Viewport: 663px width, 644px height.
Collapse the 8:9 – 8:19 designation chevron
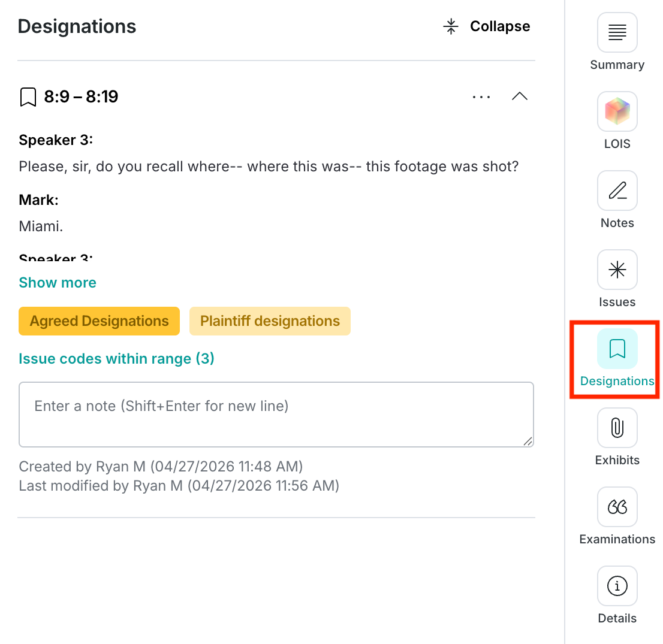(x=520, y=96)
